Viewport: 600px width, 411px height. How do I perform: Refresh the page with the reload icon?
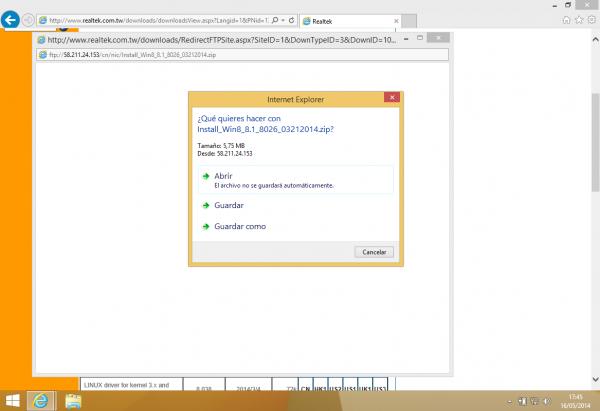(292, 20)
